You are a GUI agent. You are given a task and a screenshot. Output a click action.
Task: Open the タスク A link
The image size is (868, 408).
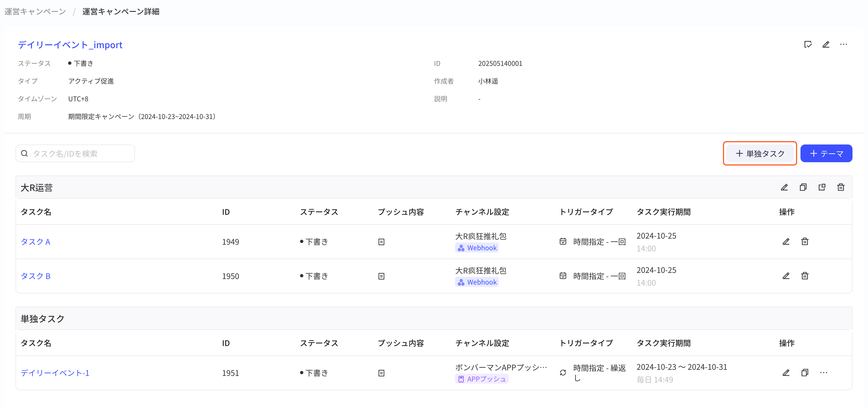tap(35, 242)
